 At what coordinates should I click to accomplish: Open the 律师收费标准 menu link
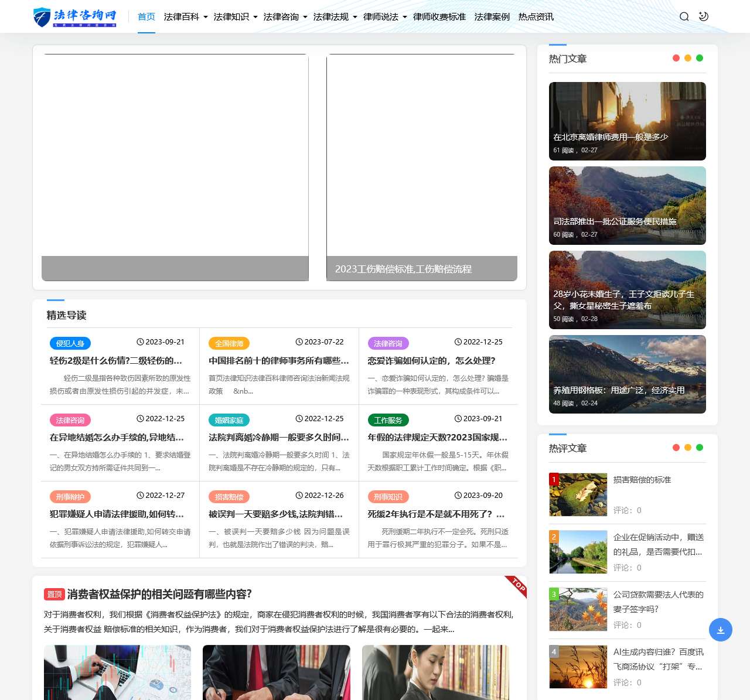[439, 17]
